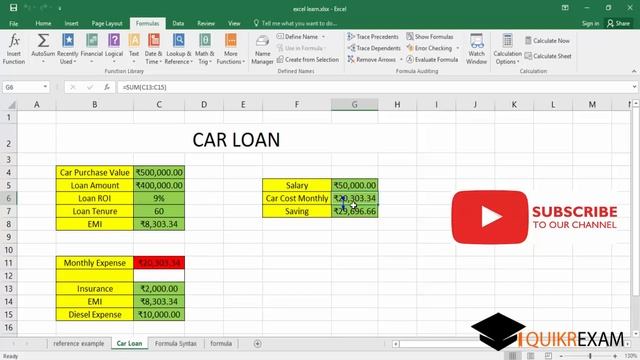Expand the formula bar
The width and height of the screenshot is (640, 360).
point(634,87)
